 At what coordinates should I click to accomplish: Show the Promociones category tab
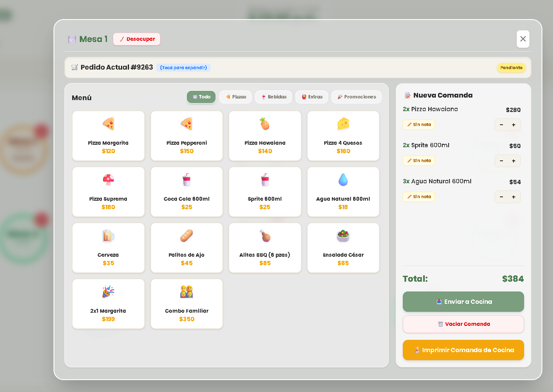(356, 97)
